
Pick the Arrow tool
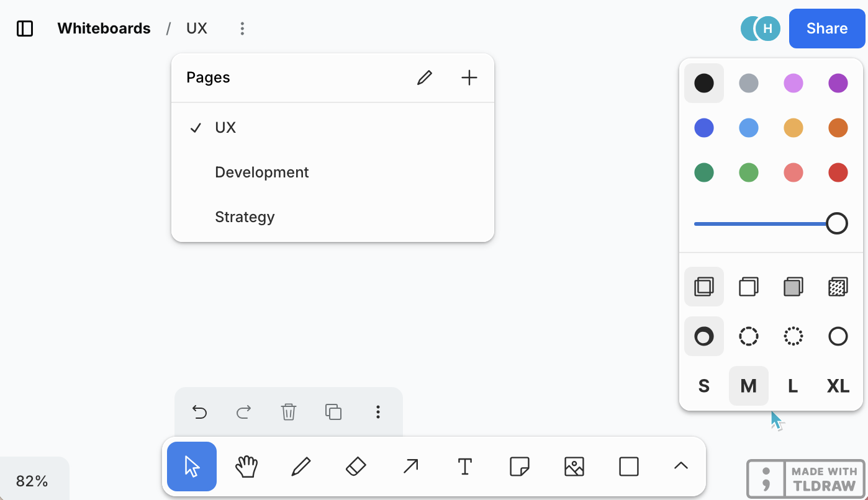410,467
